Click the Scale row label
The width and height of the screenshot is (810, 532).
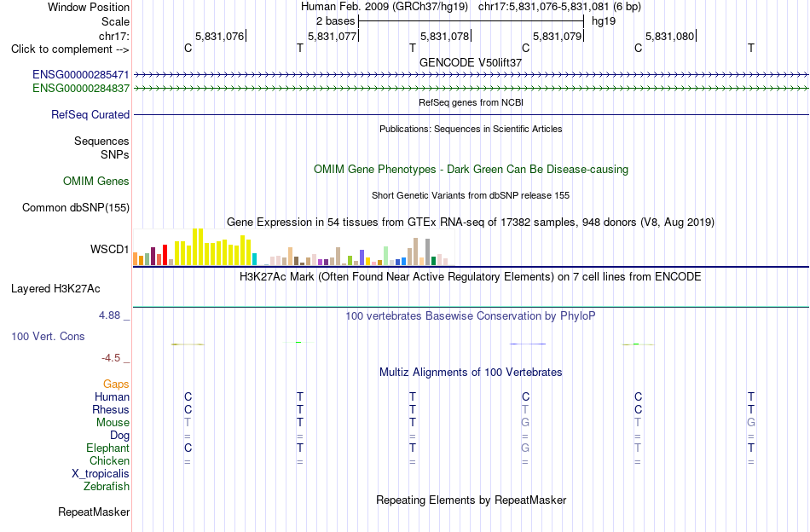point(115,21)
